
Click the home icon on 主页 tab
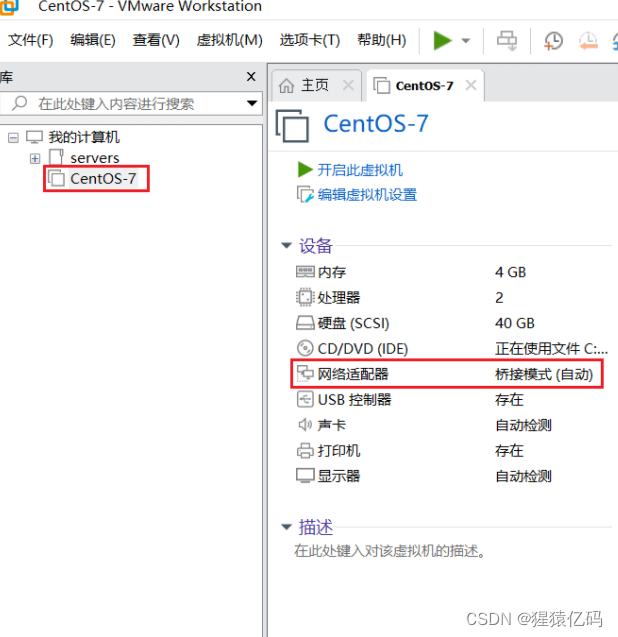(286, 85)
